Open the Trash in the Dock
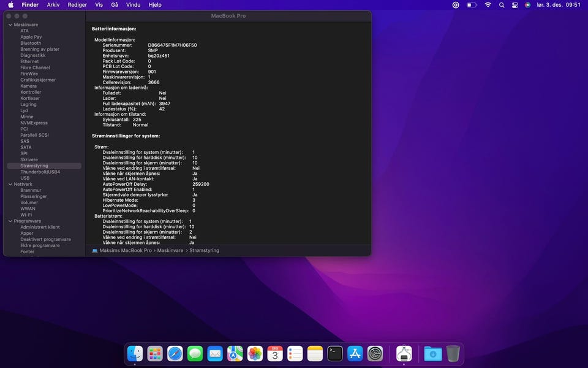This screenshot has width=588, height=368. pos(453,354)
